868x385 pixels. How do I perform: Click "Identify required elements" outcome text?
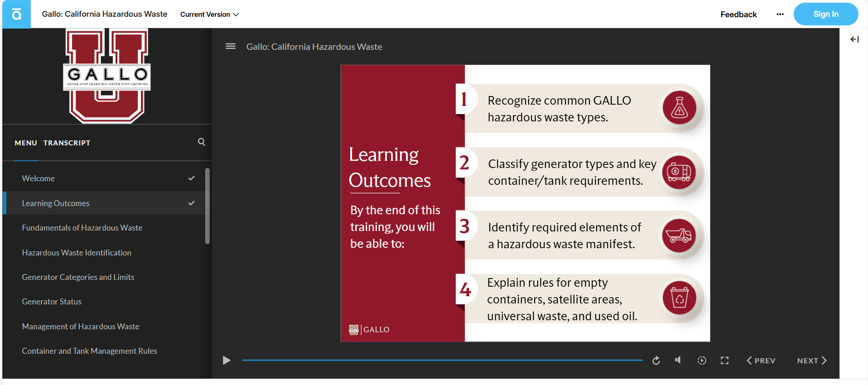coord(564,236)
